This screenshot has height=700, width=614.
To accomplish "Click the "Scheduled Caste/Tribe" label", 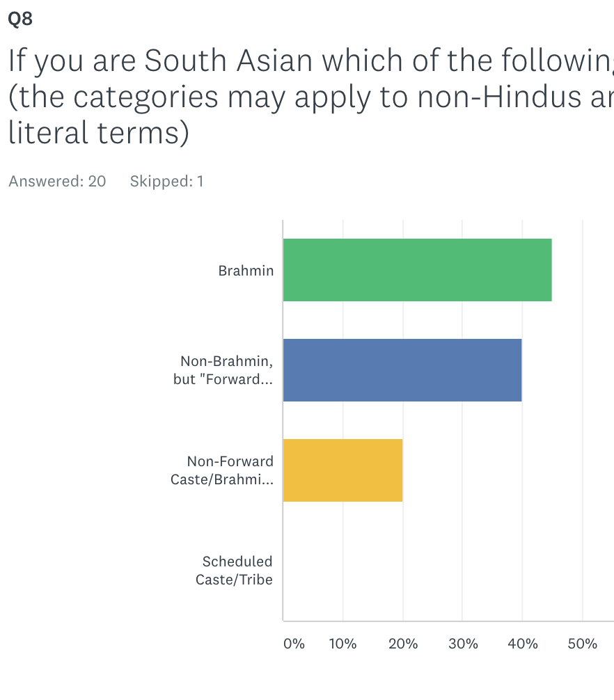I will 234,571.
